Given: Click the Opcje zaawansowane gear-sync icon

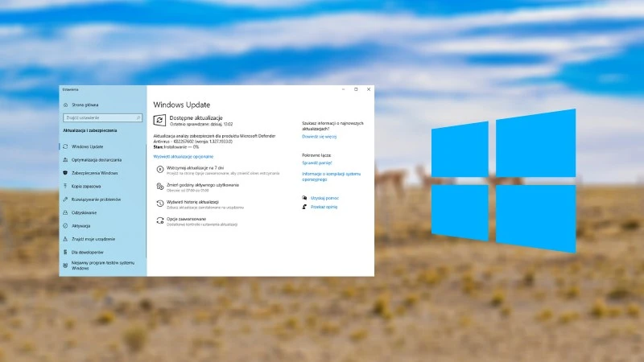Looking at the screenshot, I should pos(159,220).
